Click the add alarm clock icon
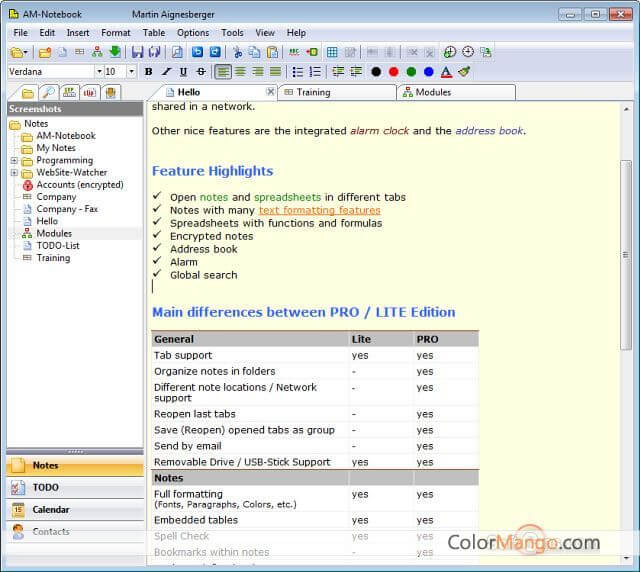This screenshot has height=572, width=640. (x=450, y=52)
